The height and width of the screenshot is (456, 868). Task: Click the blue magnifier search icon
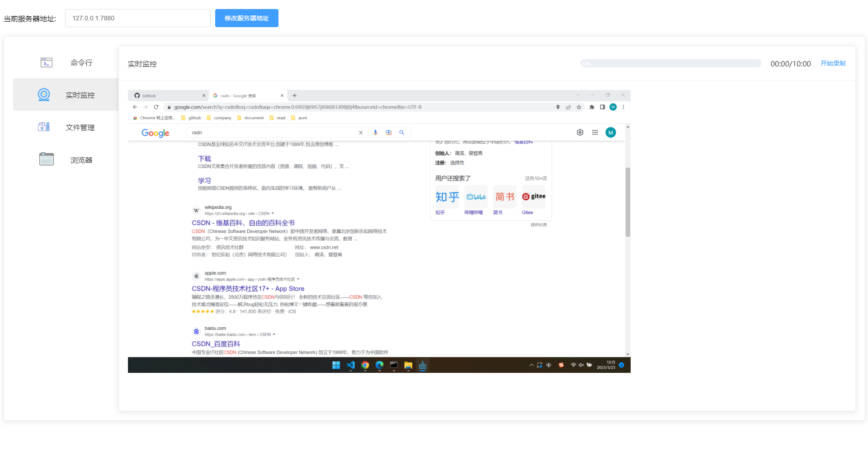[401, 132]
